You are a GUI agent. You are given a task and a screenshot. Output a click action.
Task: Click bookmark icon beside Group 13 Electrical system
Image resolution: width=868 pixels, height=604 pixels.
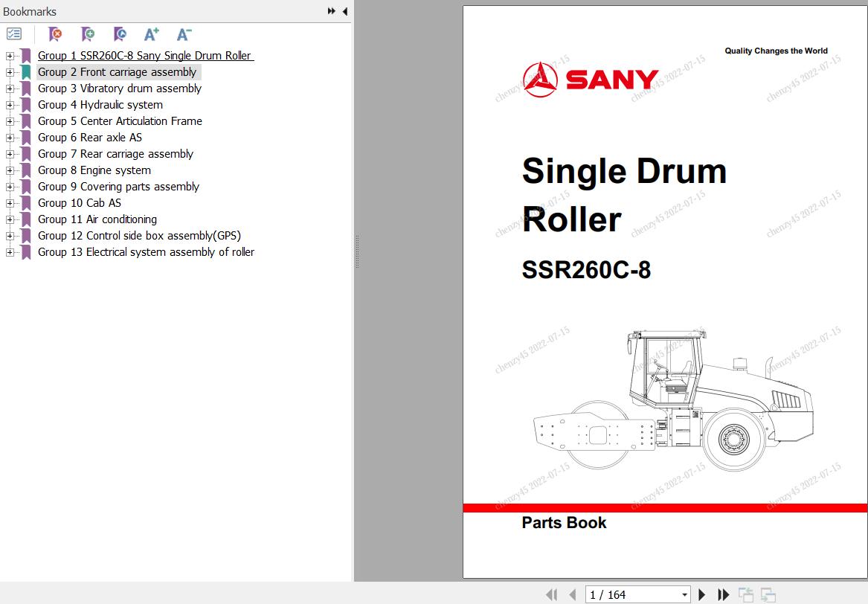[x=25, y=252]
